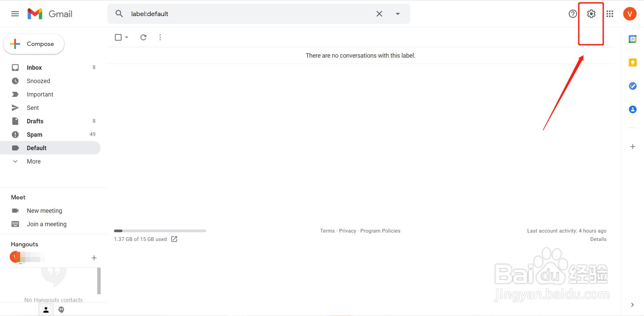This screenshot has width=644, height=316.
Task: Click the label:default search field
Action: (248, 14)
